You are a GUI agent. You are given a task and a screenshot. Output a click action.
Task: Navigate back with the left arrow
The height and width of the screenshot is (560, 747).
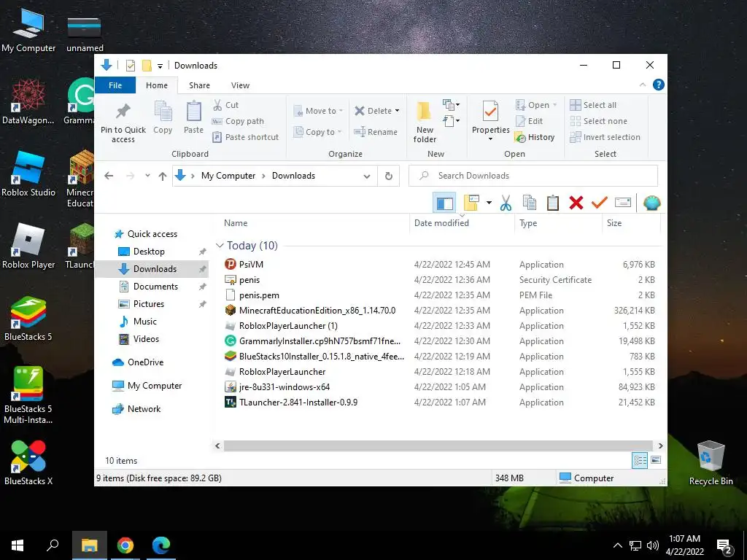(x=109, y=176)
